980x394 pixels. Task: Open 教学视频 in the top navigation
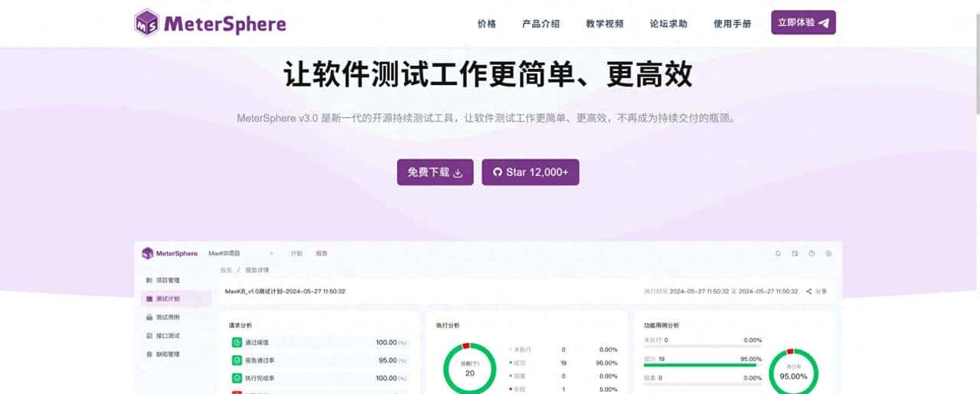[605, 24]
